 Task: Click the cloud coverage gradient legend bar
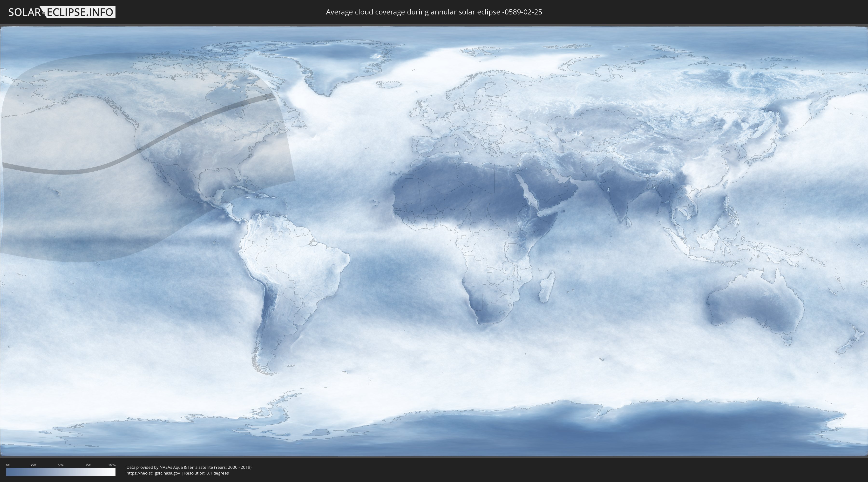point(61,472)
